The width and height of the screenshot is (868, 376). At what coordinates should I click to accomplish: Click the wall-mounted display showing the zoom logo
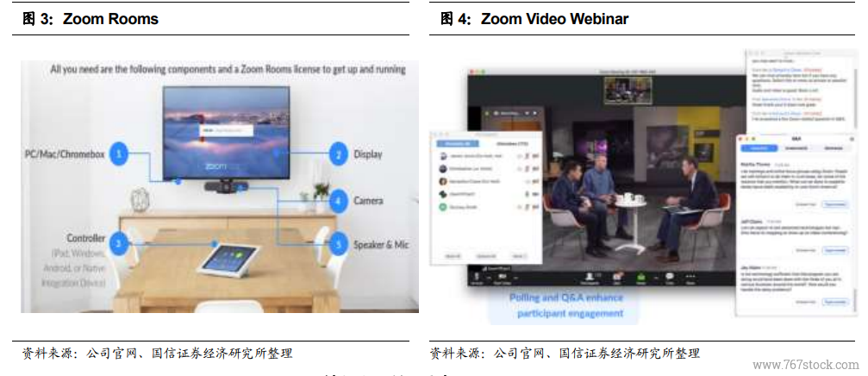226,133
